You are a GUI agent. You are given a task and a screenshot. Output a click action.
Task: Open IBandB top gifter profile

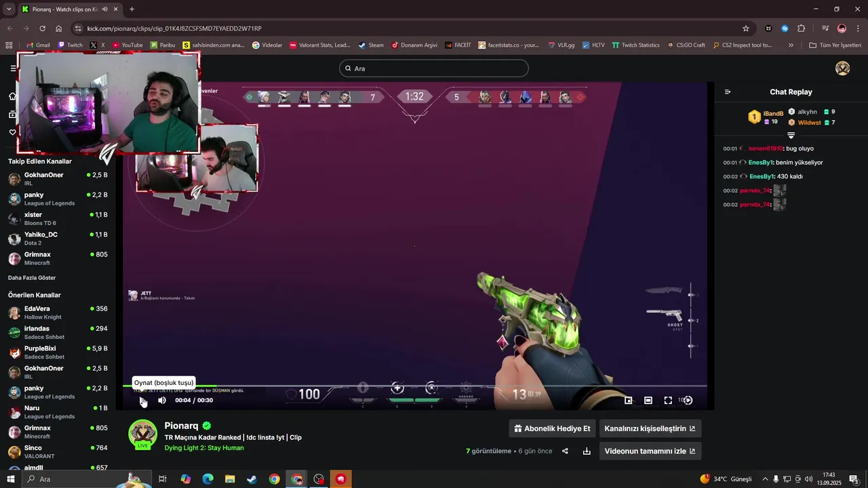tap(773, 114)
